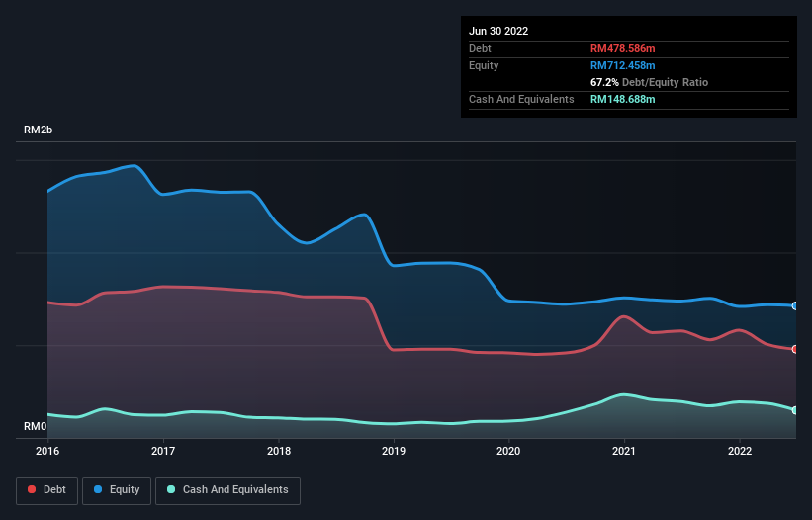This screenshot has height=520, width=812.
Task: Click the Debt label in tooltip
Action: (480, 48)
